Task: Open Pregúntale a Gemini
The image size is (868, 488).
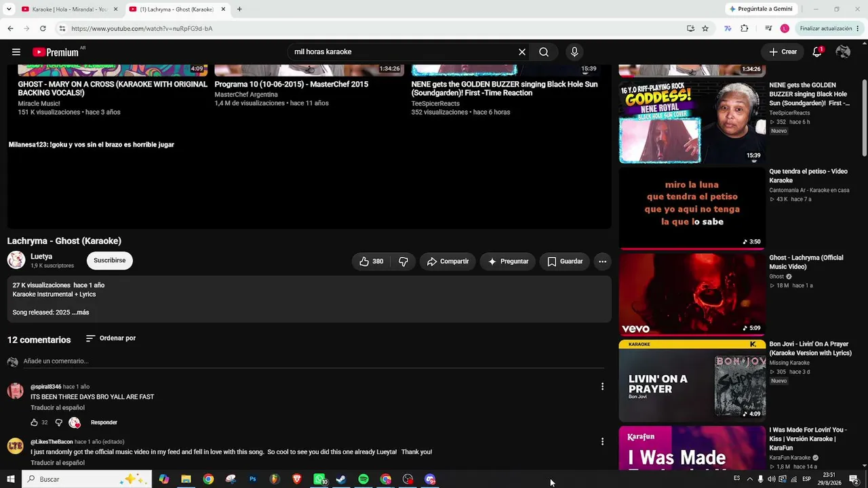Action: [760, 9]
